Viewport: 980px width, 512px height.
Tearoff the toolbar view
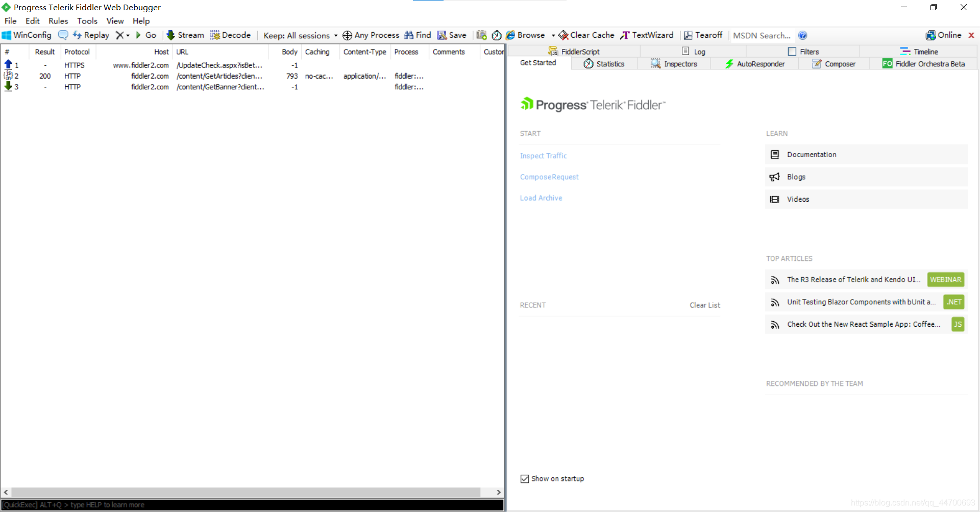(x=703, y=35)
